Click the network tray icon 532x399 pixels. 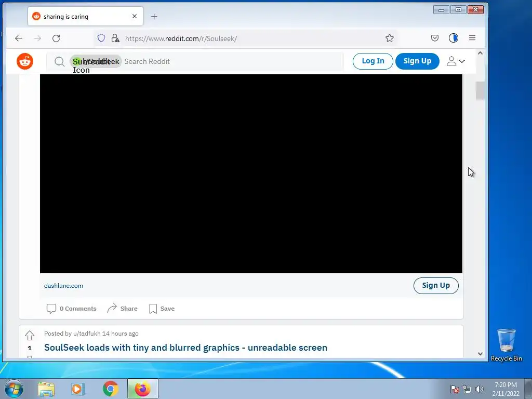pyautogui.click(x=467, y=389)
